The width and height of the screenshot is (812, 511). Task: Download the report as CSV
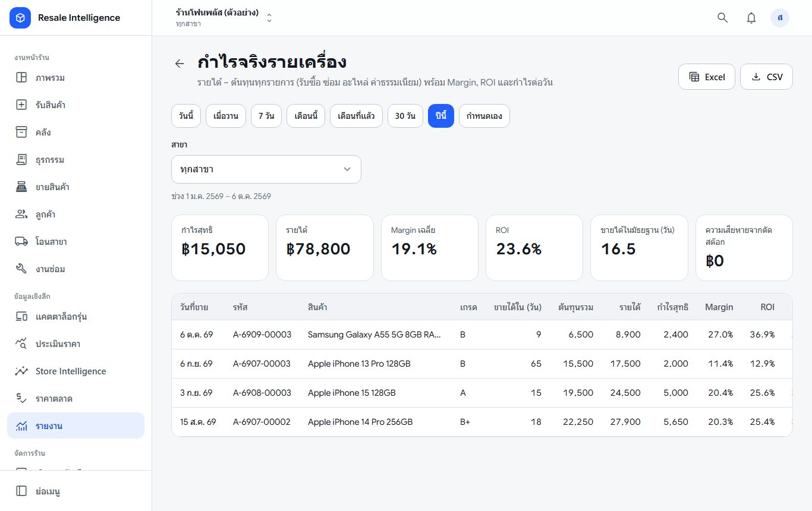(766, 77)
